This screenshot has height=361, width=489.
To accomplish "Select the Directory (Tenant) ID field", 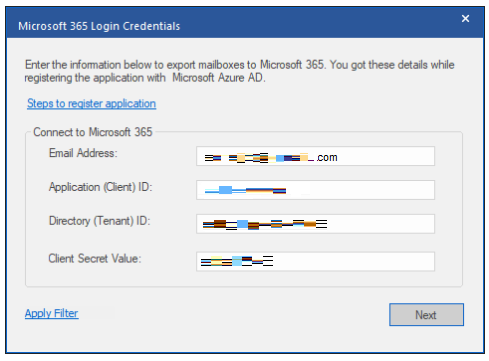I will pos(315,224).
